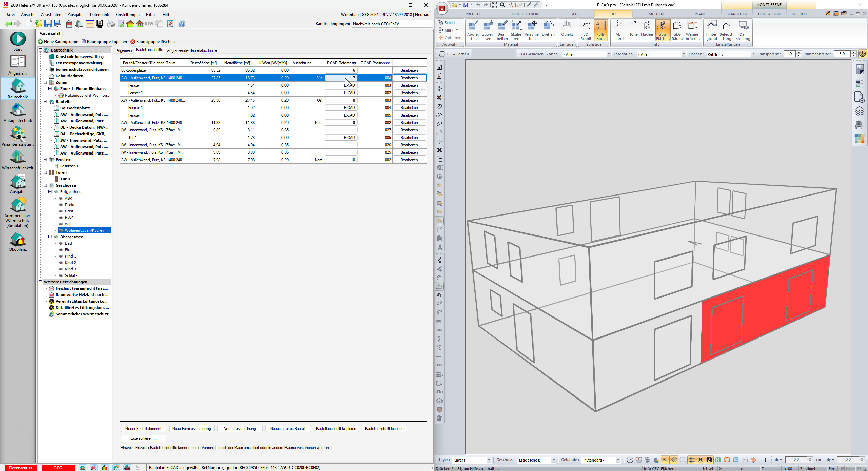This screenshot has width=868, height=471.
Task: Toggle the Z snap mode at the bottom
Action: coord(709,460)
